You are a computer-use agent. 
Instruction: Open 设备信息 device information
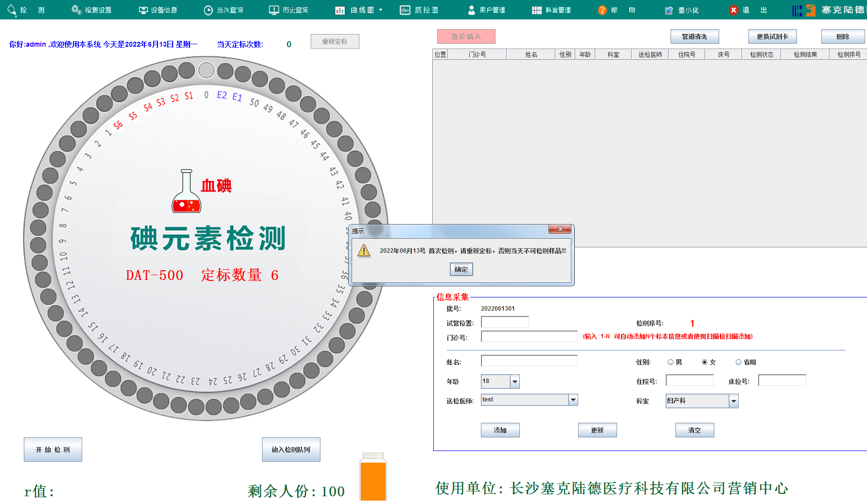pos(158,9)
